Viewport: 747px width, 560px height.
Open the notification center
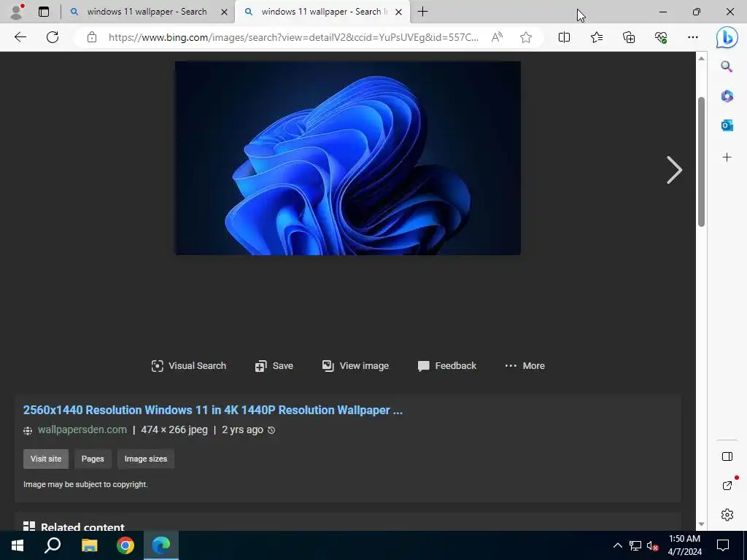tap(723, 545)
